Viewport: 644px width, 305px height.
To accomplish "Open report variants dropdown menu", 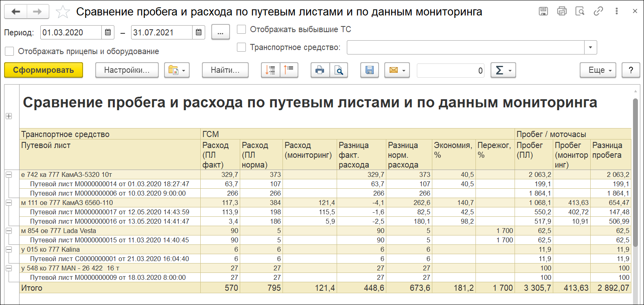I will point(177,70).
